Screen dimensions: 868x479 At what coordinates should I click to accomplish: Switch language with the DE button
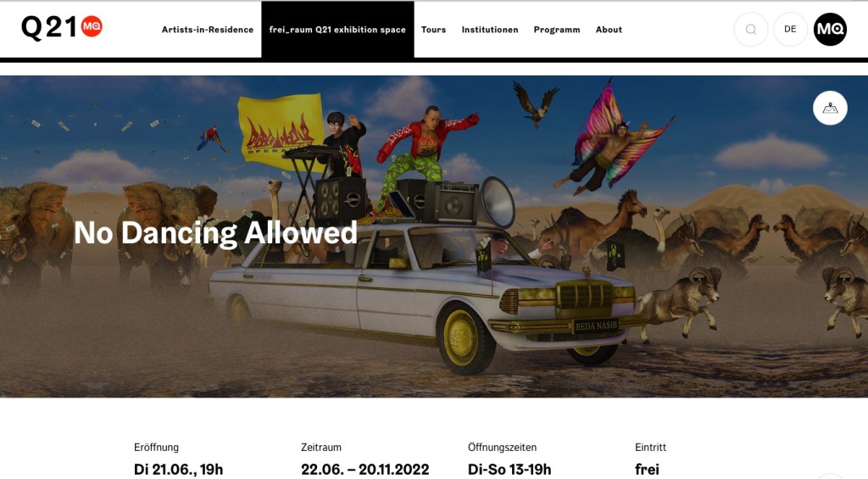click(791, 30)
